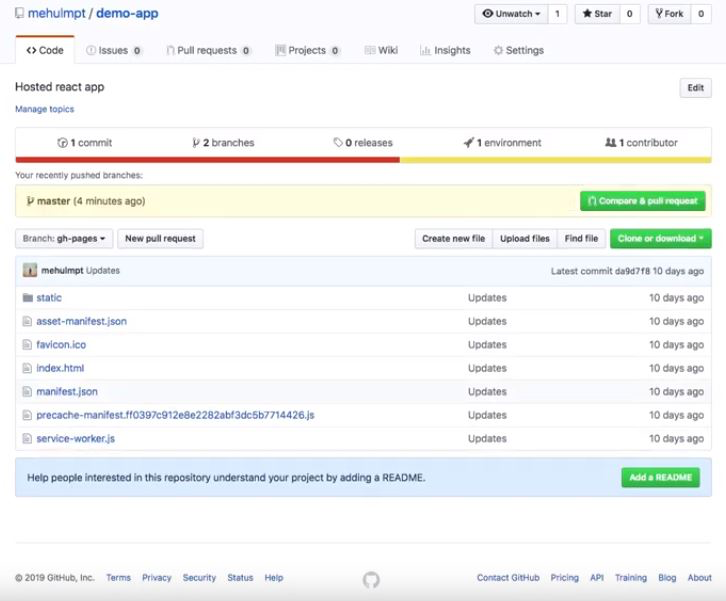
Task: Open the demo-app repository name link
Action: (x=127, y=13)
